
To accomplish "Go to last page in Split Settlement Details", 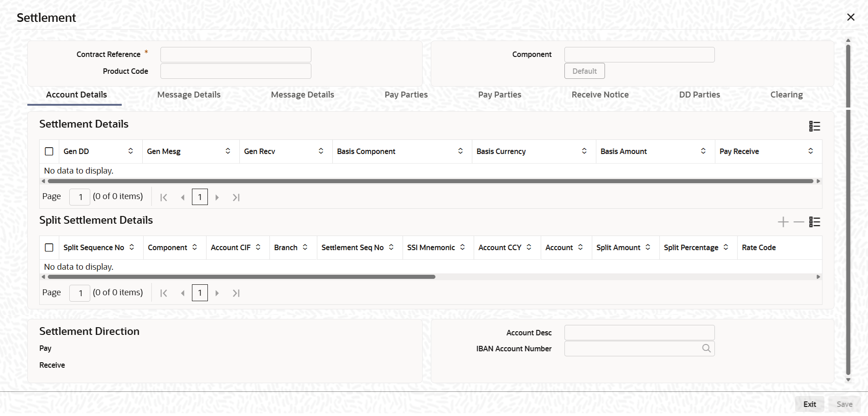I will [236, 293].
